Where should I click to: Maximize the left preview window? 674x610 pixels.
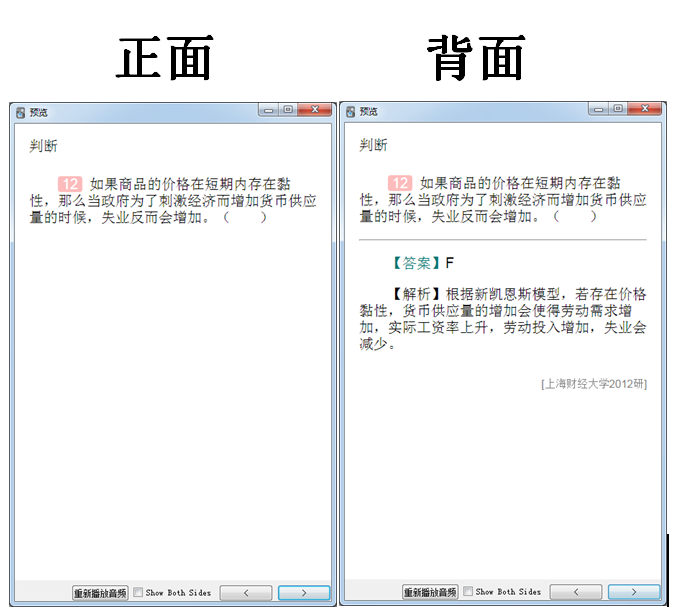tap(288, 110)
